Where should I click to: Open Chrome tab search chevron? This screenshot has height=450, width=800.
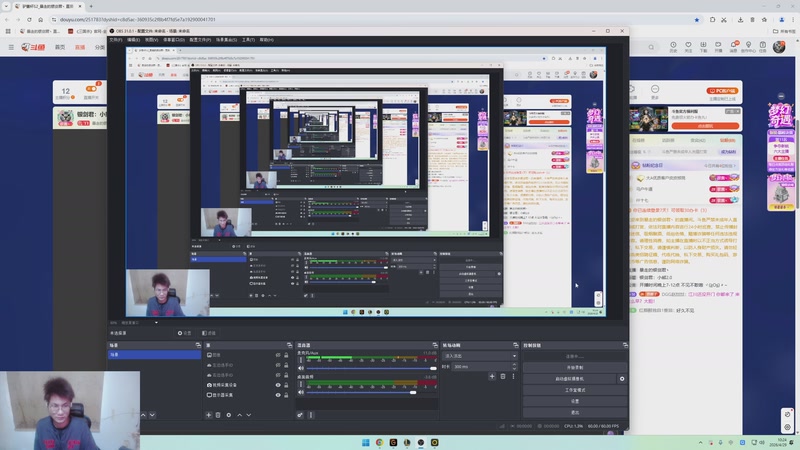(6, 6)
